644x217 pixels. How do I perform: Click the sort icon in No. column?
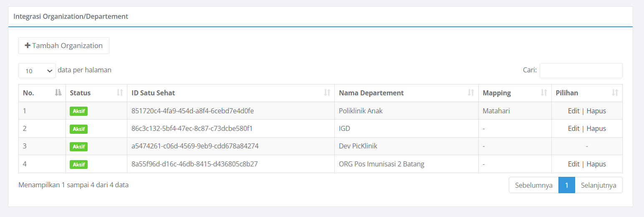[58, 93]
